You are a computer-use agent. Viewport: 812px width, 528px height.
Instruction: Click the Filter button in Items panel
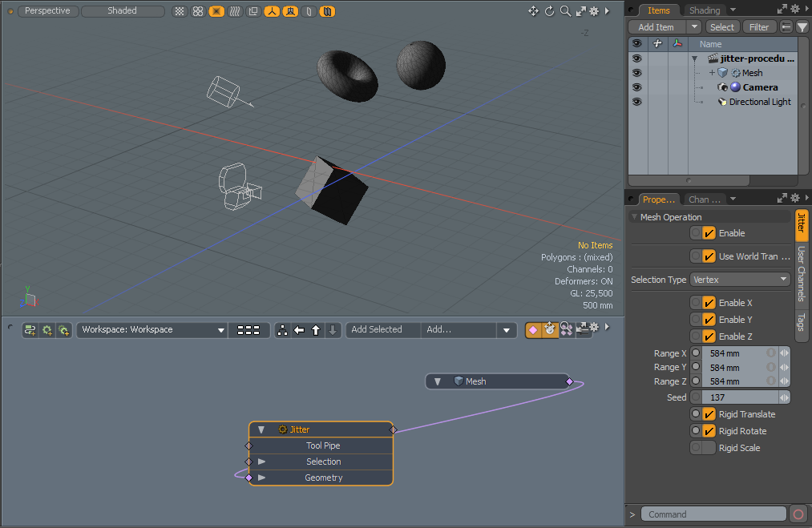(758, 27)
